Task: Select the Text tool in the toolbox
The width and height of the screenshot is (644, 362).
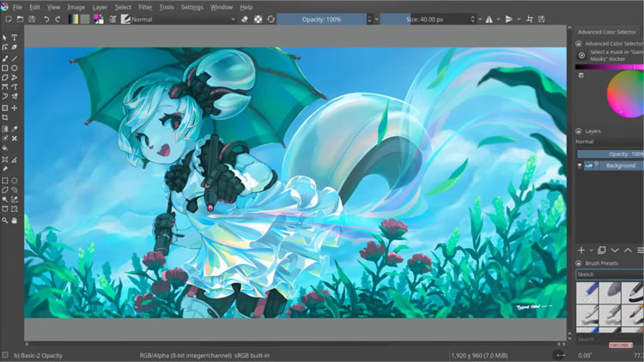Action: tap(15, 38)
